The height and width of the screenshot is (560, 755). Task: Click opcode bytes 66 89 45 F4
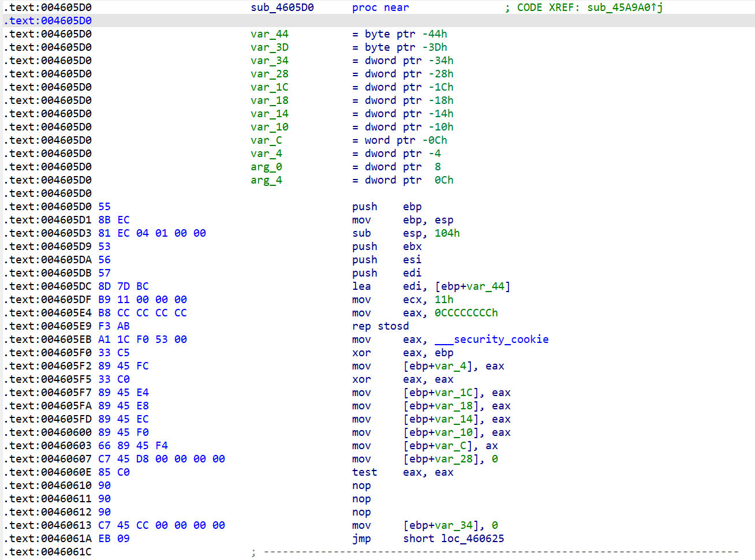[x=133, y=446]
